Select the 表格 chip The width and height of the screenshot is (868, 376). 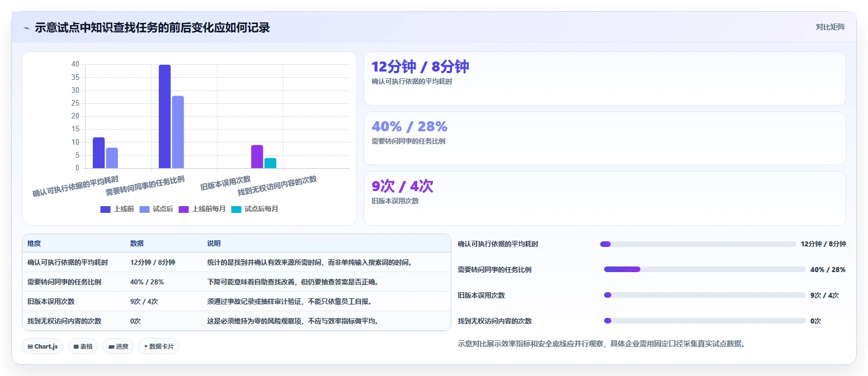point(83,346)
